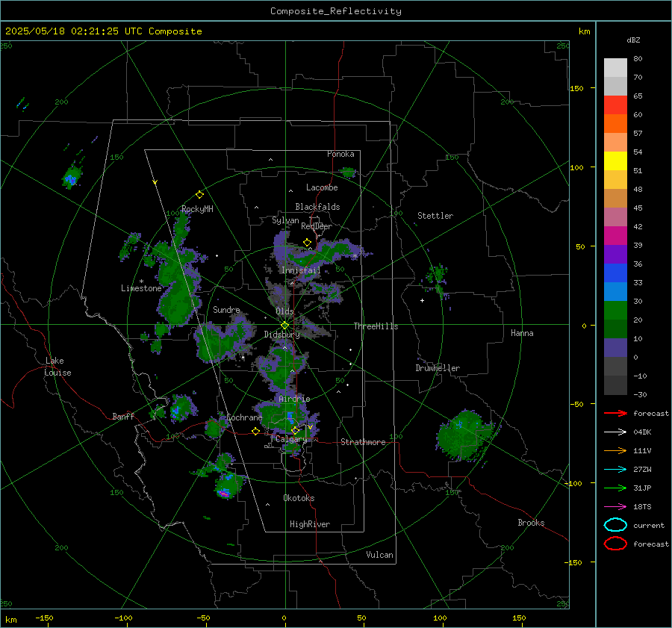Image resolution: width=672 pixels, height=628 pixels.
Task: Click the blue 36-33 dBZ swatch
Action: [615, 273]
